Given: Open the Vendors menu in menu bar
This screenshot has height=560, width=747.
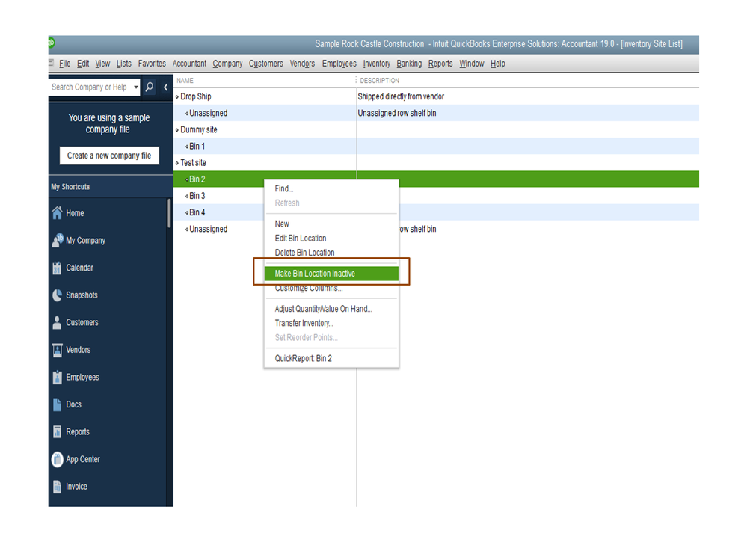Looking at the screenshot, I should (x=302, y=64).
